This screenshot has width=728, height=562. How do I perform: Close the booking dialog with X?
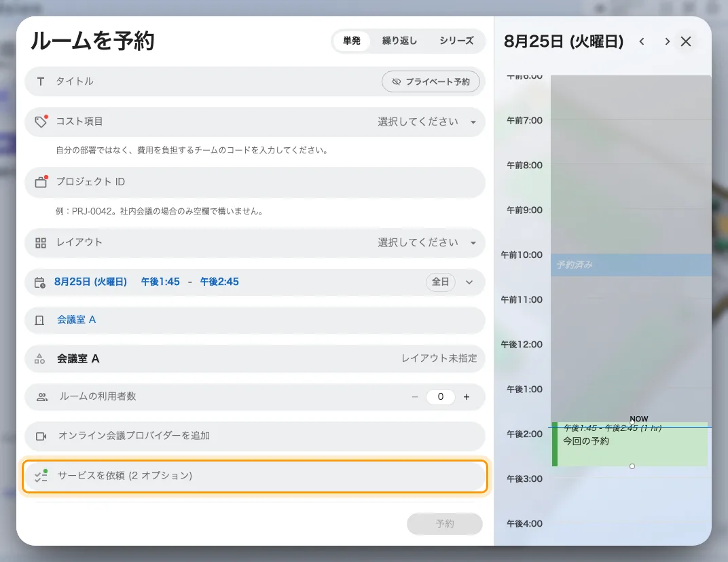pyautogui.click(x=686, y=41)
